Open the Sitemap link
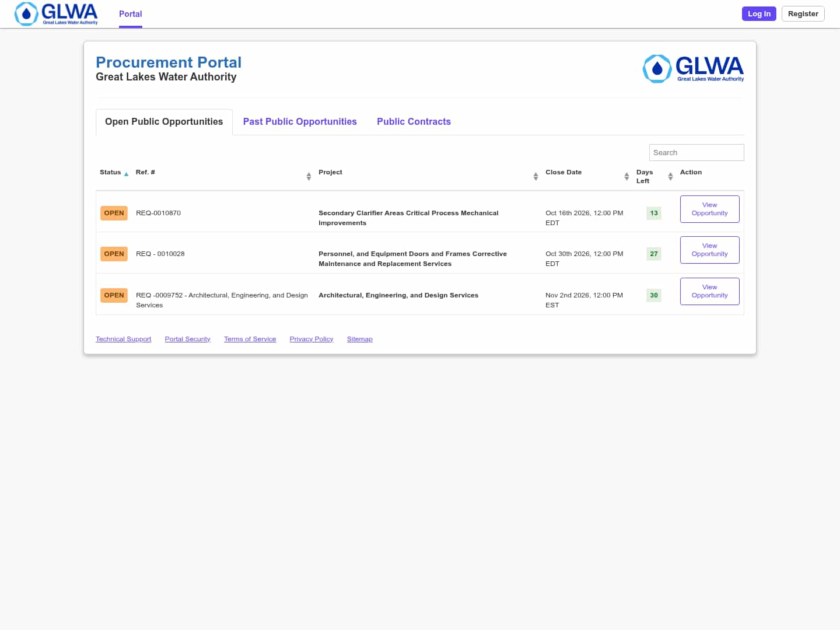The image size is (840, 630). tap(359, 339)
